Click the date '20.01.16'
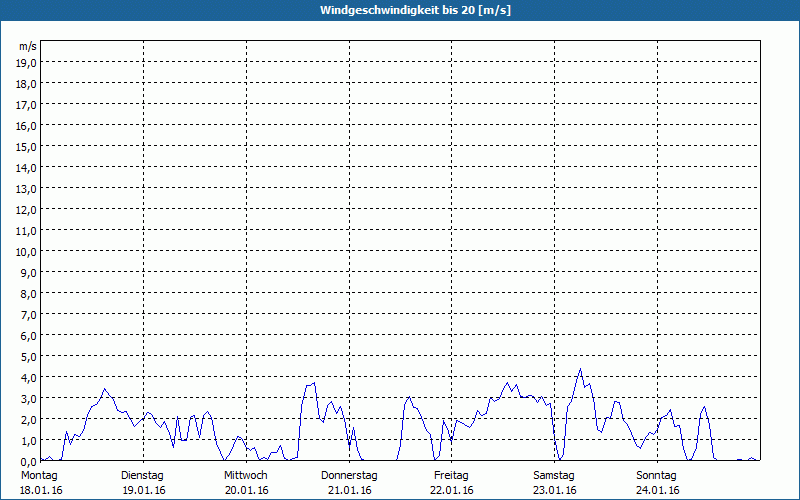Screen dimensions: 800x500 (x=246, y=491)
